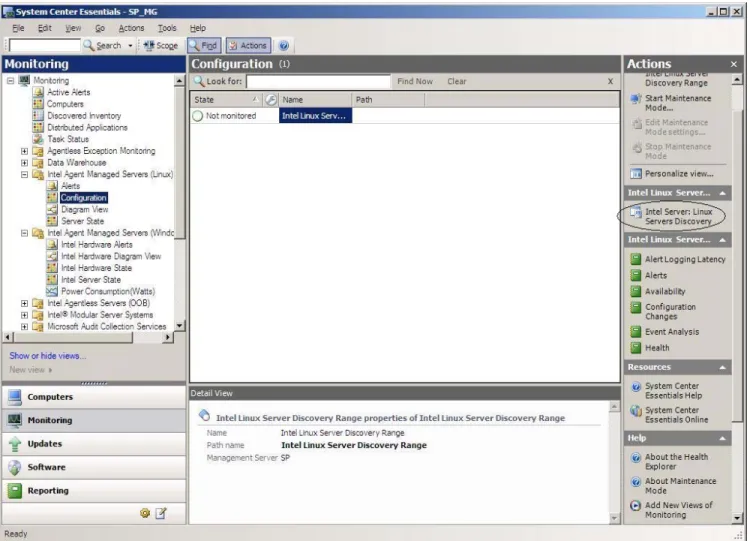The image size is (750, 541).
Task: Click the toolbar search text box
Action: pos(44,45)
